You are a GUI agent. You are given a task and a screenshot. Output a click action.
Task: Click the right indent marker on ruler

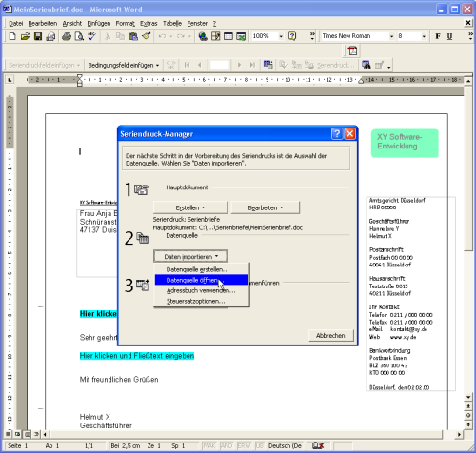coord(361,81)
